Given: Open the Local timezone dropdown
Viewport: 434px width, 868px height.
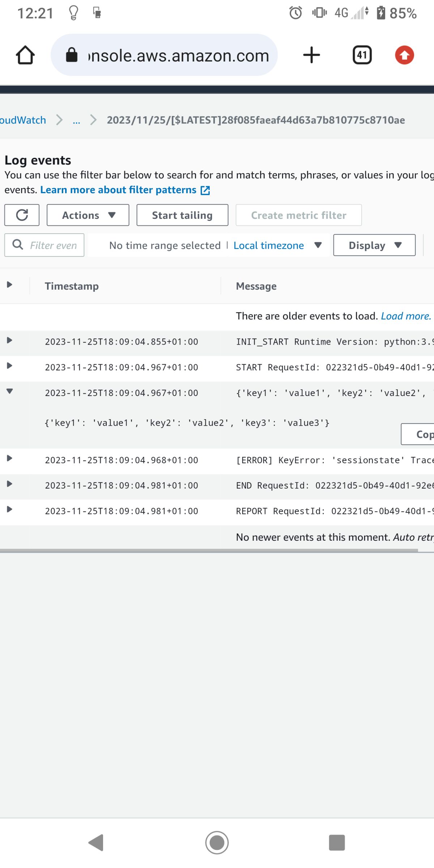Looking at the screenshot, I should 277,245.
